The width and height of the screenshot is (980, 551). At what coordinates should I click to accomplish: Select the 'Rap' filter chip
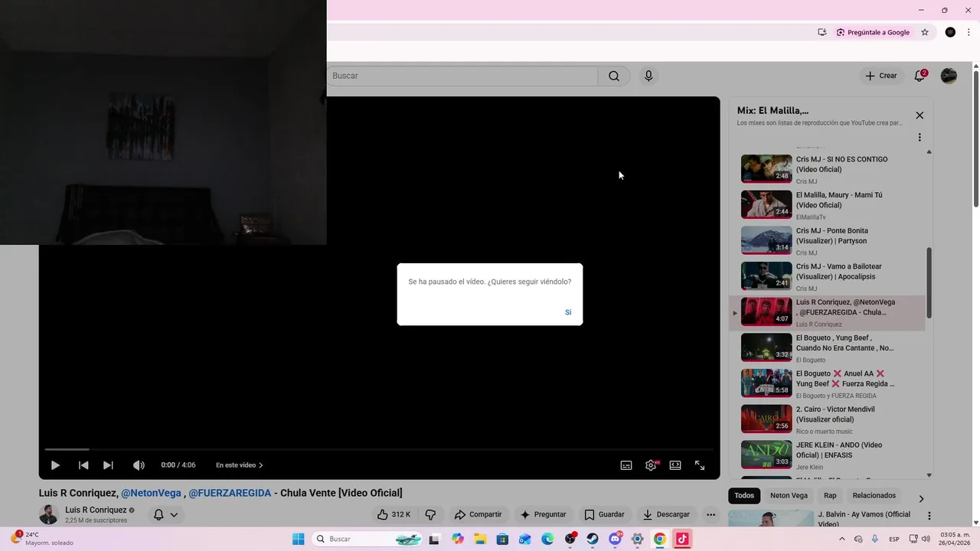(830, 496)
